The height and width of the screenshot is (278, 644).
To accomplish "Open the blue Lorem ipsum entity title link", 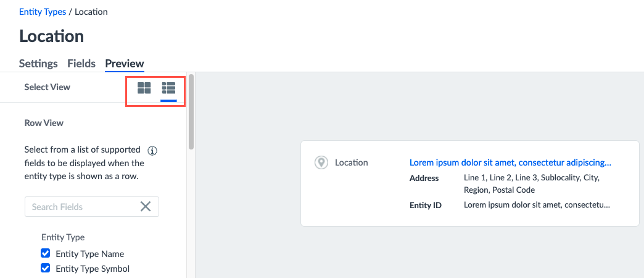I will coord(510,163).
